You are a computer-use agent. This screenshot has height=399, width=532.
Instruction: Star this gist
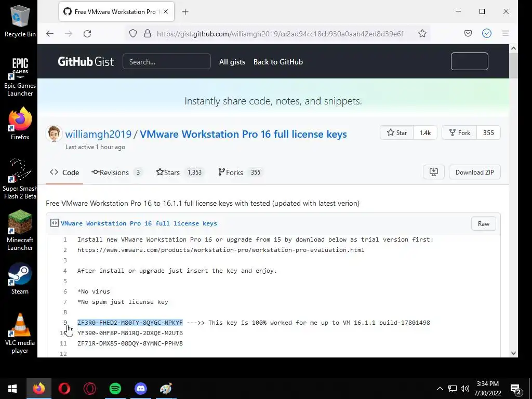click(x=396, y=132)
